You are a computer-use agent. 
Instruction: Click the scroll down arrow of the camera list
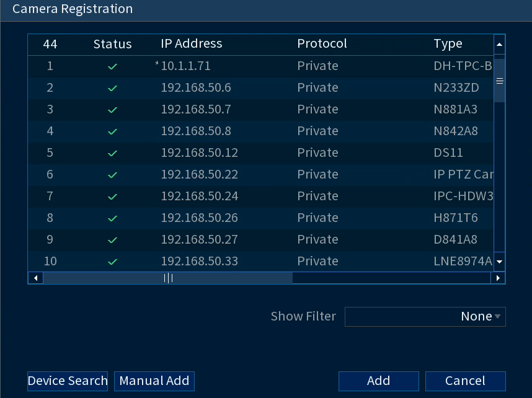(499, 262)
